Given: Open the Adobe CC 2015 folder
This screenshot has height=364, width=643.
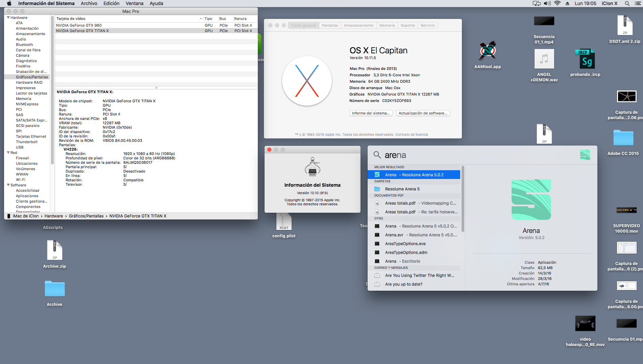Looking at the screenshot, I should click(x=623, y=138).
